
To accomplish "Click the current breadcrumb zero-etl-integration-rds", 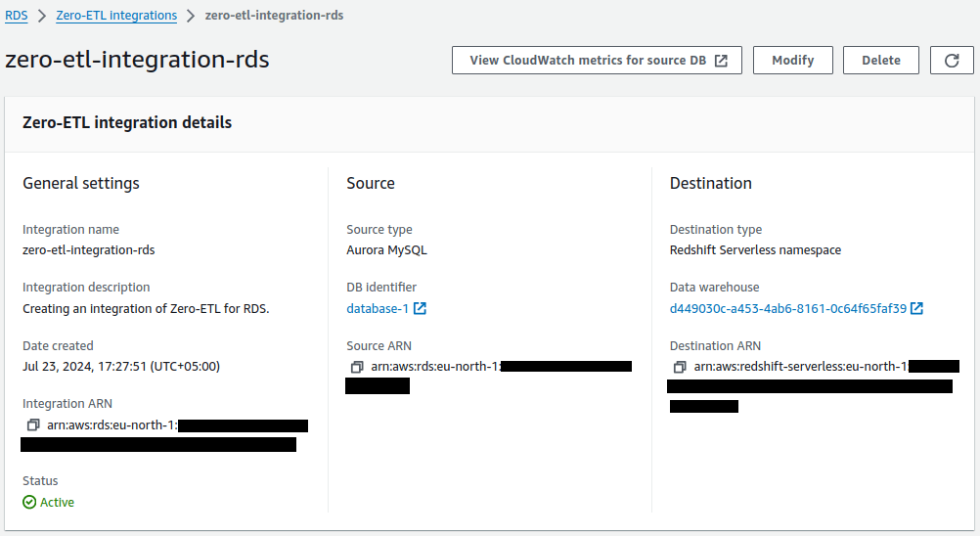I will [x=274, y=16].
